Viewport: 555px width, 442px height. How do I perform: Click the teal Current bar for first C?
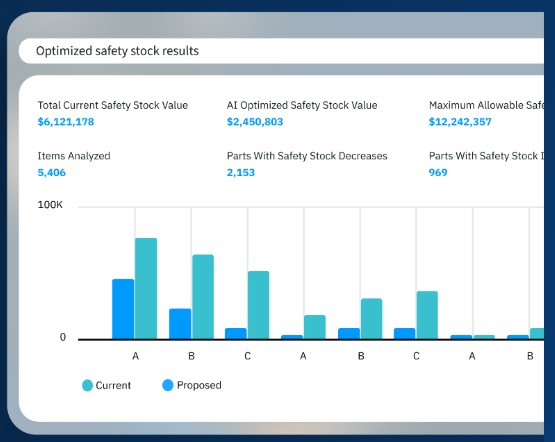[x=258, y=305]
